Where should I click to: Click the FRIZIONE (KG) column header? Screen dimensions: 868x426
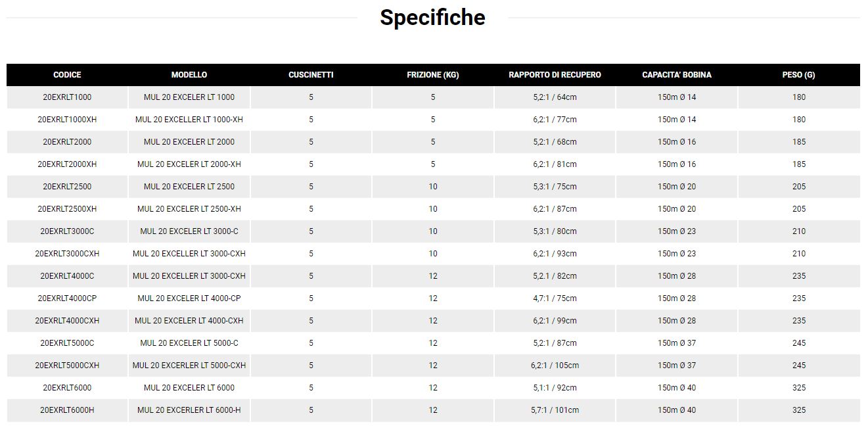tap(432, 75)
